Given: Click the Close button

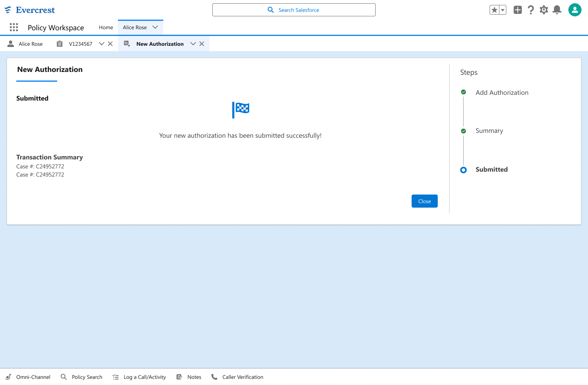Looking at the screenshot, I should pos(424,201).
